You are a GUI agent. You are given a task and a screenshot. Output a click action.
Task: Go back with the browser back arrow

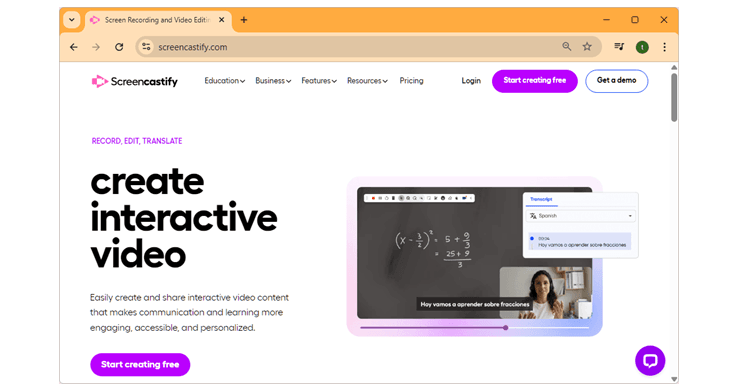pyautogui.click(x=74, y=47)
